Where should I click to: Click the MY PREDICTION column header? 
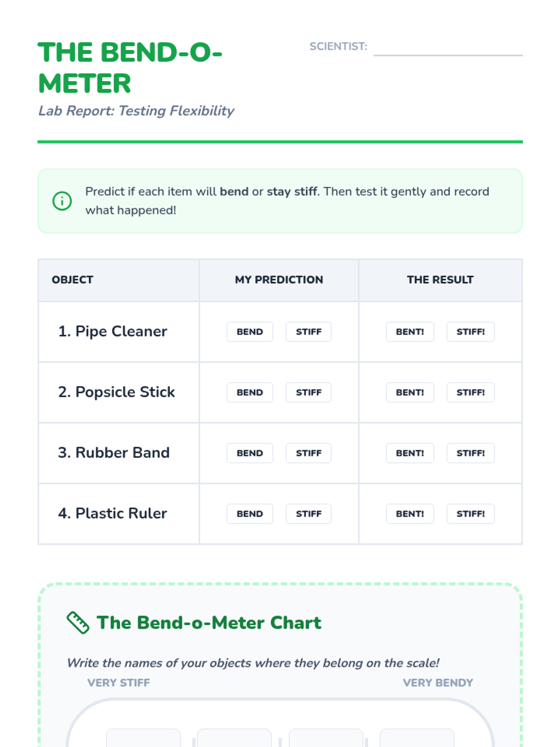coord(279,280)
